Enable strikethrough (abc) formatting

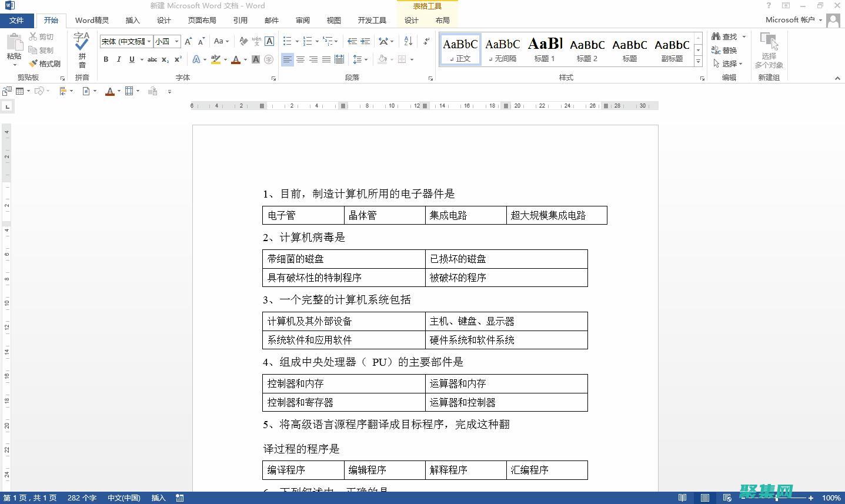click(x=152, y=59)
